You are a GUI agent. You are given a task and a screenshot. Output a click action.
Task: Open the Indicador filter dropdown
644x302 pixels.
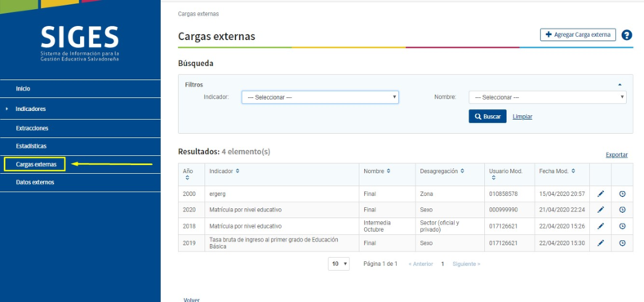click(x=320, y=97)
